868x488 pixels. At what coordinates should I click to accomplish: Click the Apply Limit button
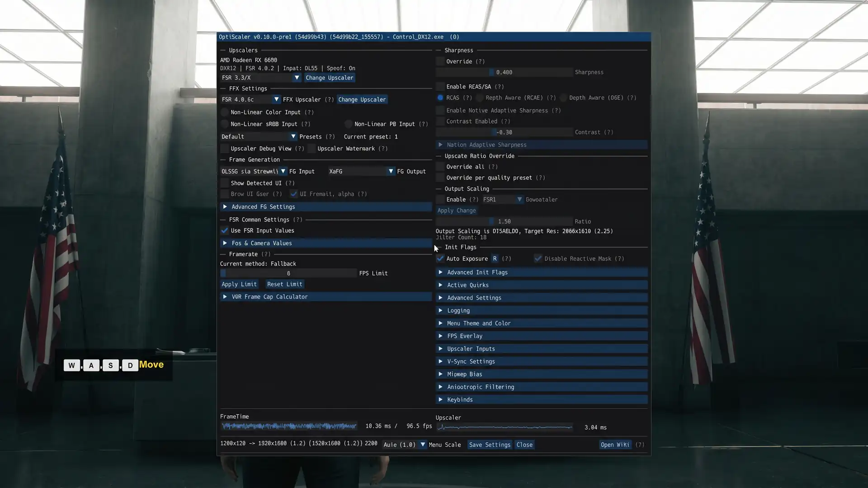tap(239, 284)
